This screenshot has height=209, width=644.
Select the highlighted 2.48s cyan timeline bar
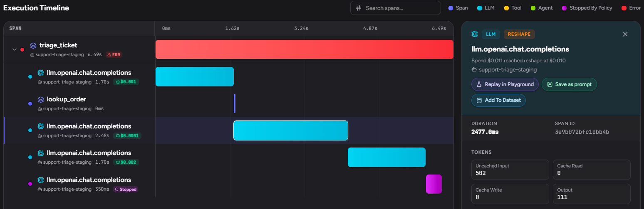tap(291, 130)
